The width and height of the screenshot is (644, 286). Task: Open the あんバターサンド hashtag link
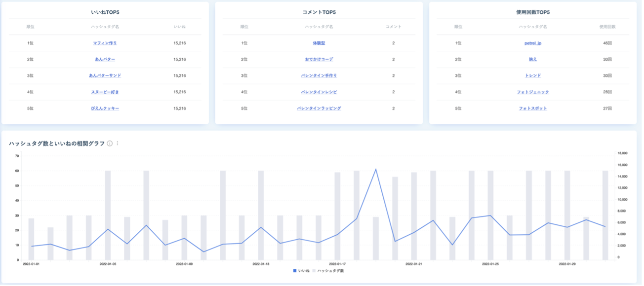(105, 75)
